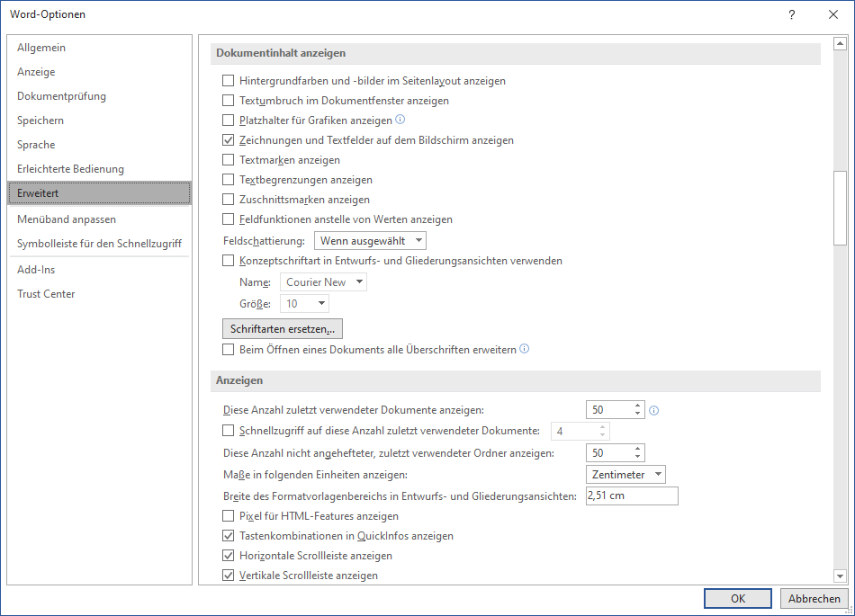Decrease recent folders count spinner
Screen dimensions: 855x616
click(637, 457)
